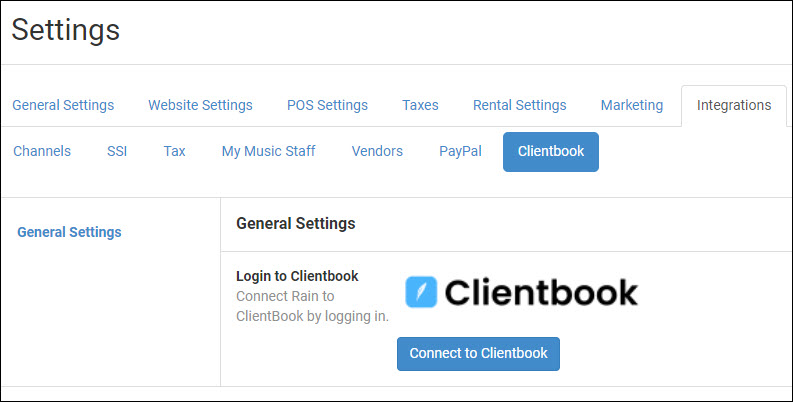Open the My Music Staff sub-tab
793x402 pixels.
269,151
